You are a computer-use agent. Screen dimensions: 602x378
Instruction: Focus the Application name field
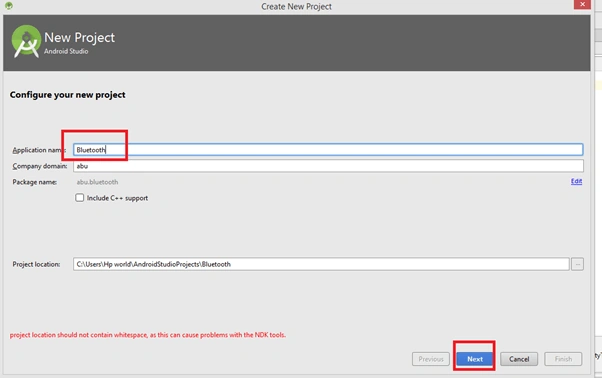point(328,150)
